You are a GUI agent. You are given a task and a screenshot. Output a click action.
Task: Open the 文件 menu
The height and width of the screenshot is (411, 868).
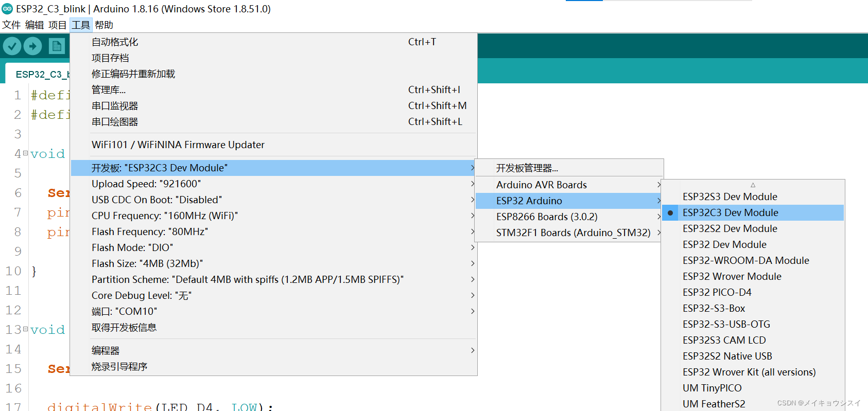point(11,25)
